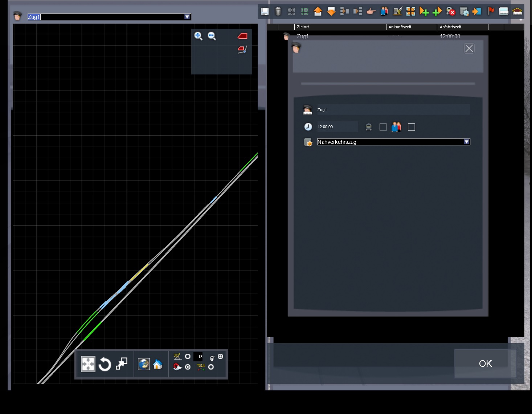Click the trash can delete icon
Image resolution: width=532 pixels, height=414 pixels.
click(278, 12)
